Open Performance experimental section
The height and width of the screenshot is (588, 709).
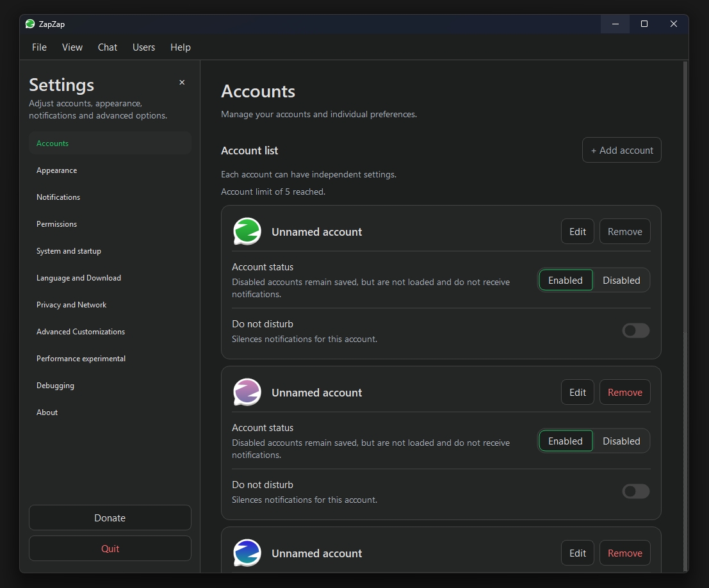click(x=110, y=359)
